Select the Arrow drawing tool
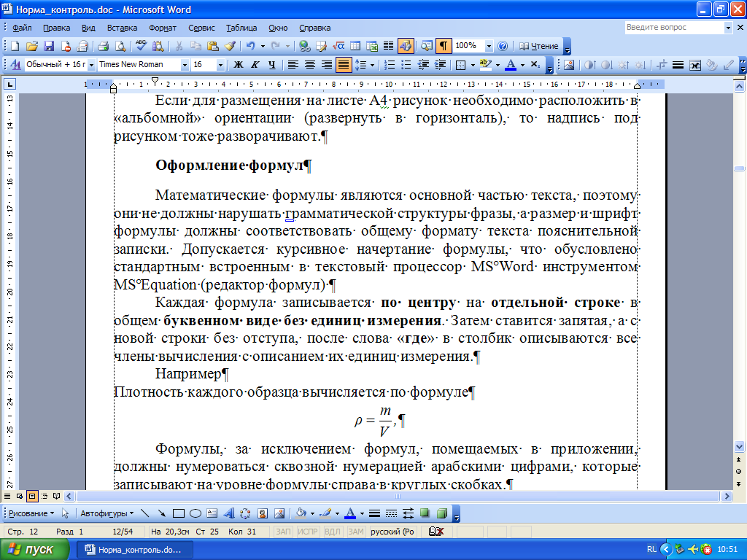747x560 pixels. click(x=161, y=513)
